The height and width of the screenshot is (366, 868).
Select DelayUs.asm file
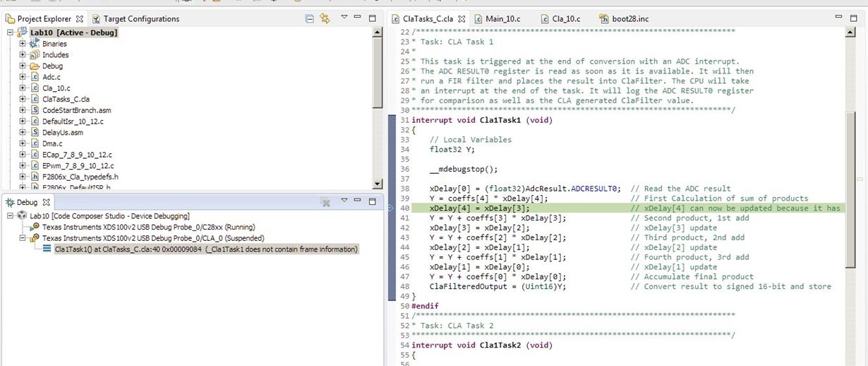62,132
